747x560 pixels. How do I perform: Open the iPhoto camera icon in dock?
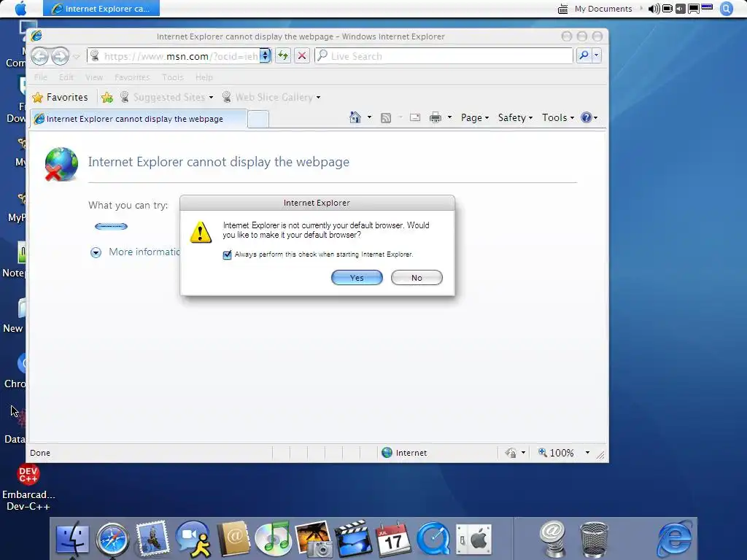point(313,538)
